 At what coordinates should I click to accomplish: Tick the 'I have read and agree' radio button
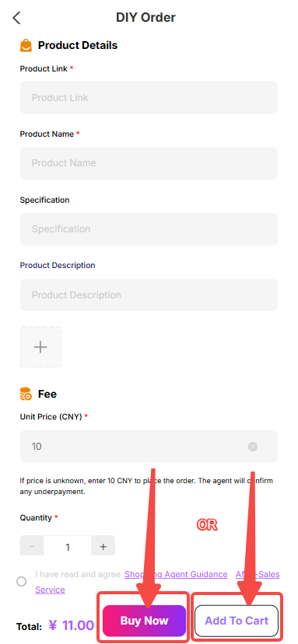pos(22,582)
